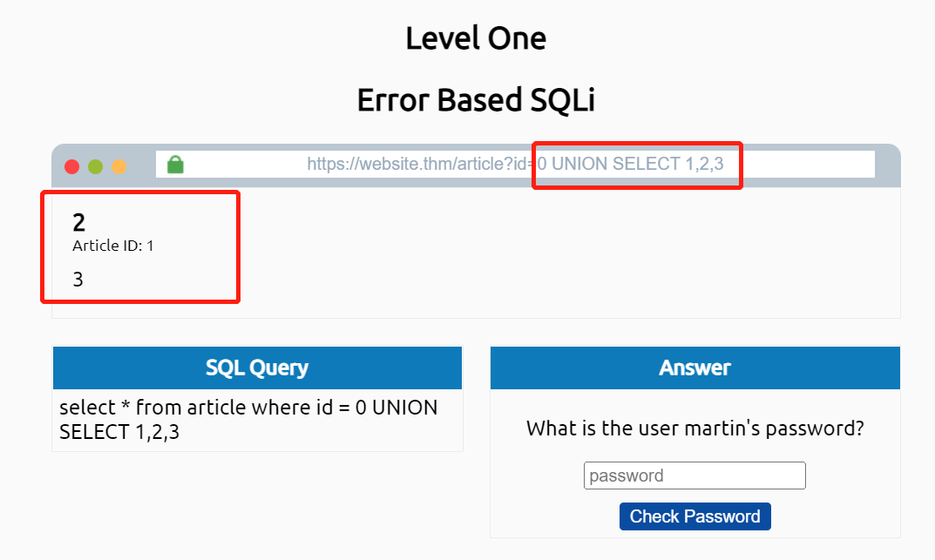Click the green padlock icon
Image resolution: width=935 pixels, height=560 pixels.
(x=175, y=164)
